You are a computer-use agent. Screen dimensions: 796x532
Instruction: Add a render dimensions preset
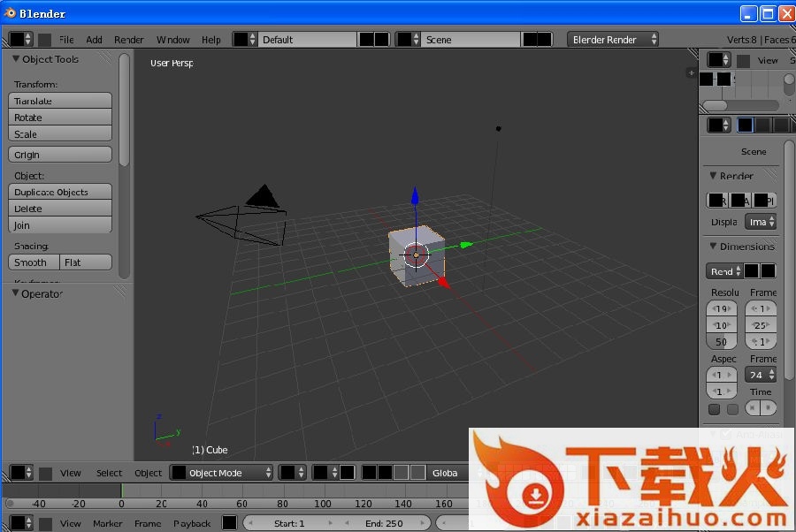(x=751, y=271)
